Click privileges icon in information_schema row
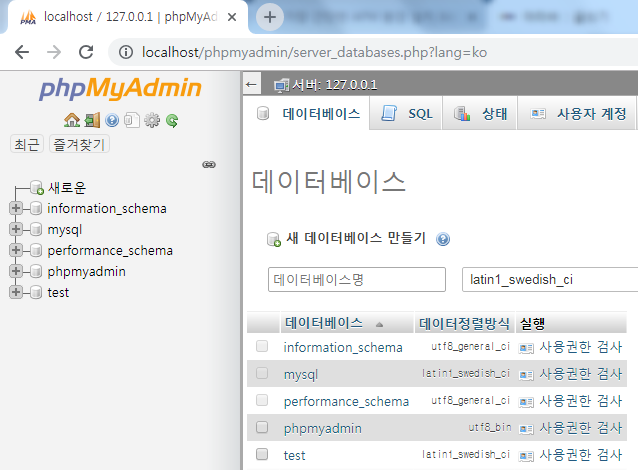 point(526,348)
